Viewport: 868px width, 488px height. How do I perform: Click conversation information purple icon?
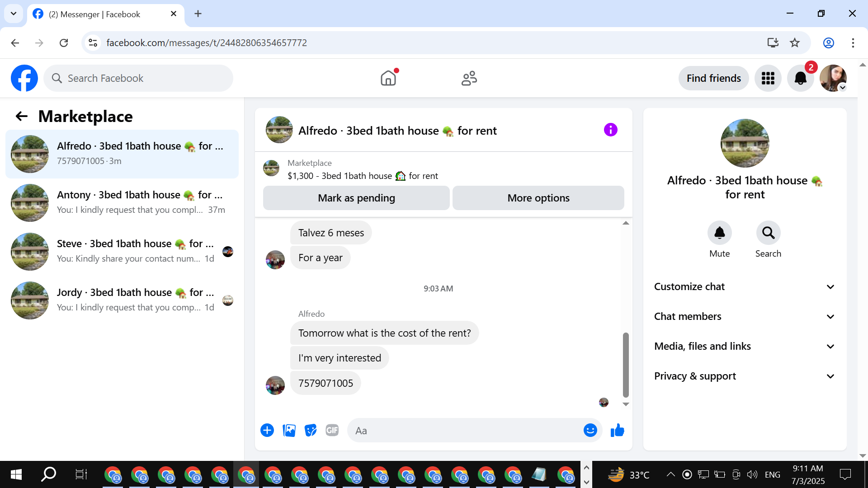[610, 130]
